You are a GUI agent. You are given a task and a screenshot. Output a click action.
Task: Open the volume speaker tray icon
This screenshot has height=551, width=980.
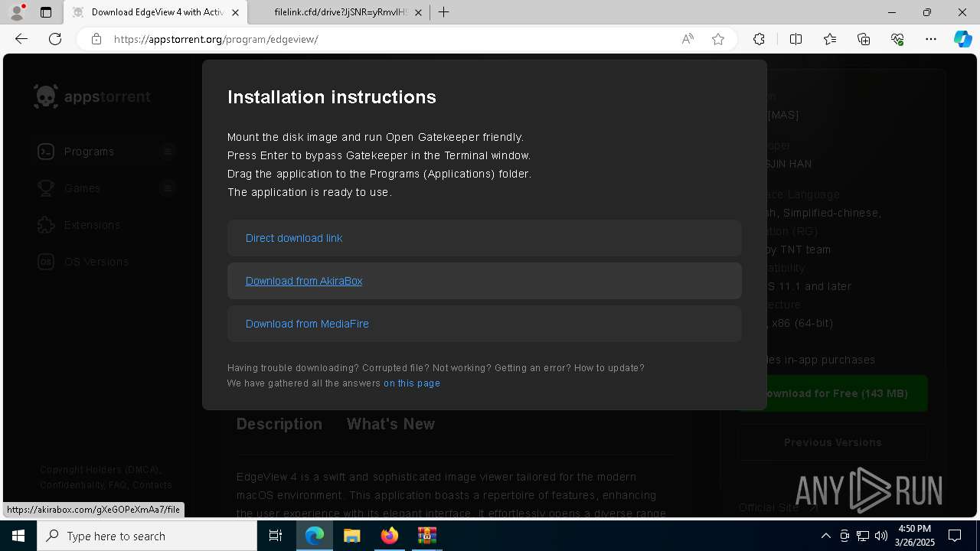[x=881, y=536]
